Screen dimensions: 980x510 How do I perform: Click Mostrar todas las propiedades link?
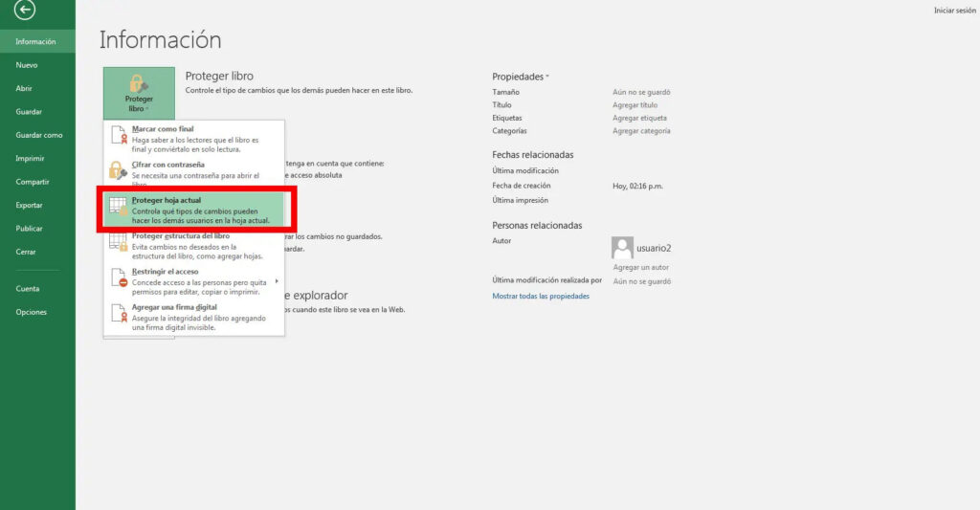[541, 297]
